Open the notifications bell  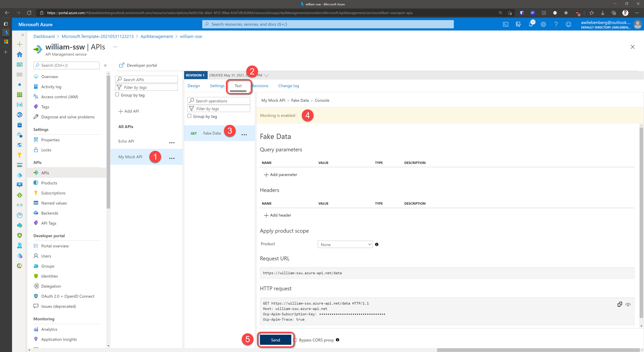(530, 24)
